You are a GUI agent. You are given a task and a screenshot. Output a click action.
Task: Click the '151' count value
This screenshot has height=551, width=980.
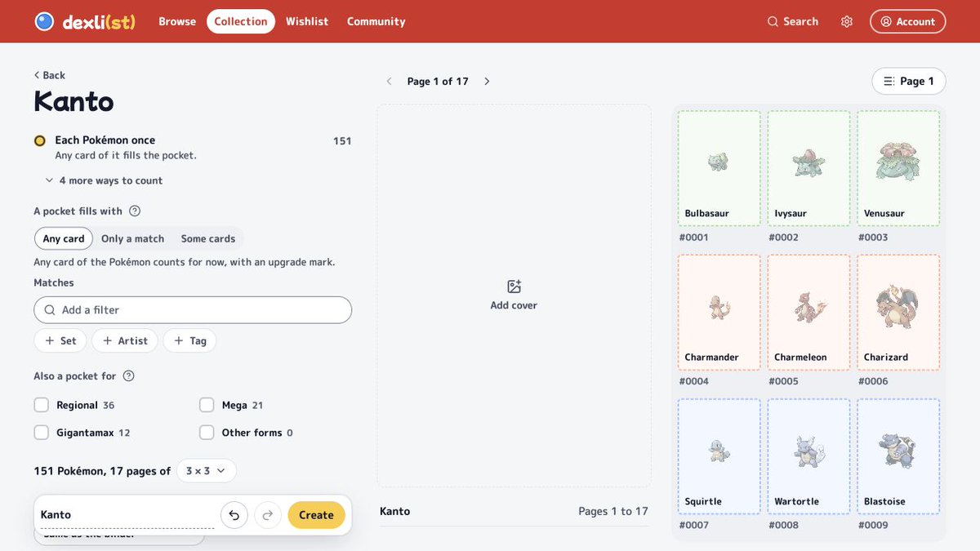click(342, 141)
